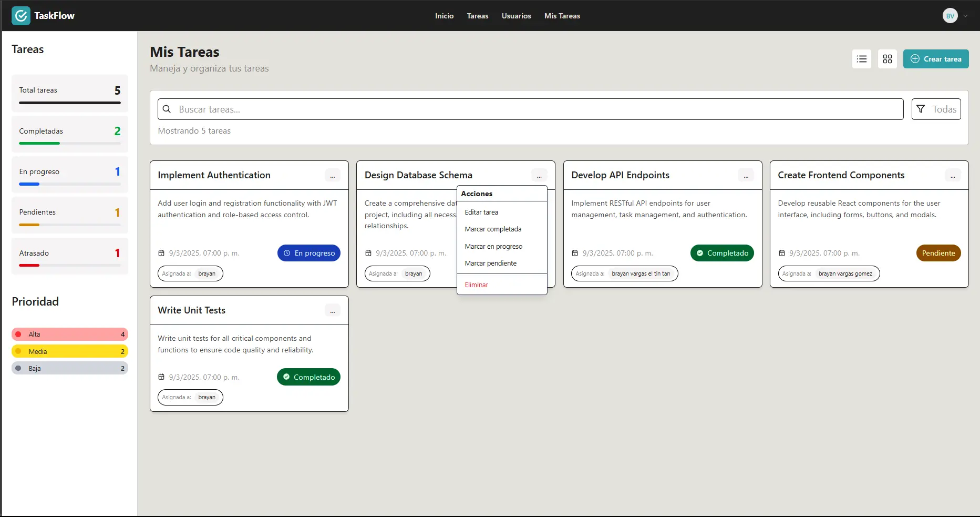Open actions menu for Write Unit Tests
This screenshot has height=517, width=980.
point(333,311)
